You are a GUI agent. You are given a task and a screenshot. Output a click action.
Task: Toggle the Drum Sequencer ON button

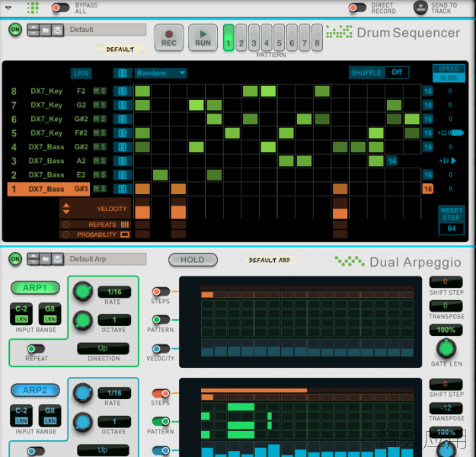click(x=15, y=30)
